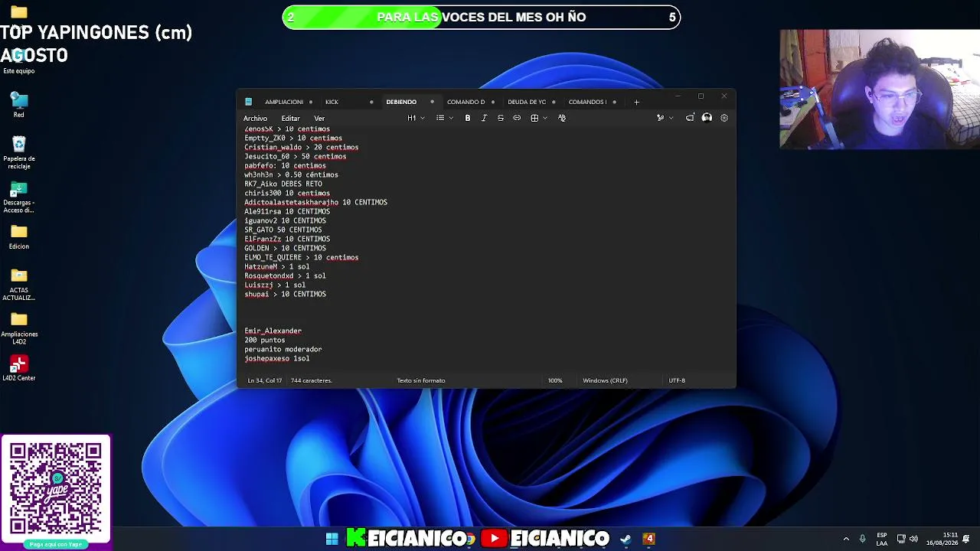Open the H1 heading style dropdown
Image resolution: width=980 pixels, height=551 pixels.
coord(414,118)
